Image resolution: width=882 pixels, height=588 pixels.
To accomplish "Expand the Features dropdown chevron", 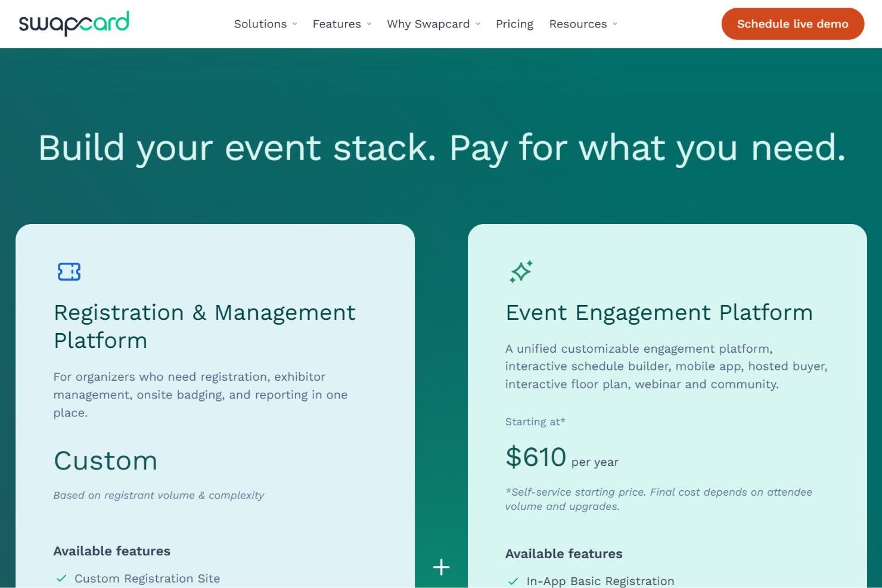I will tap(369, 24).
